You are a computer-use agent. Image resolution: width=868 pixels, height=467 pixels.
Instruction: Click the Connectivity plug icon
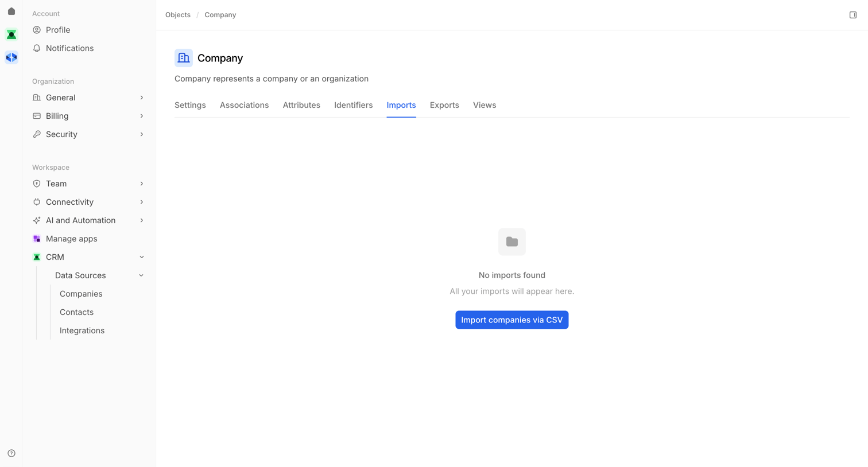[x=37, y=202]
